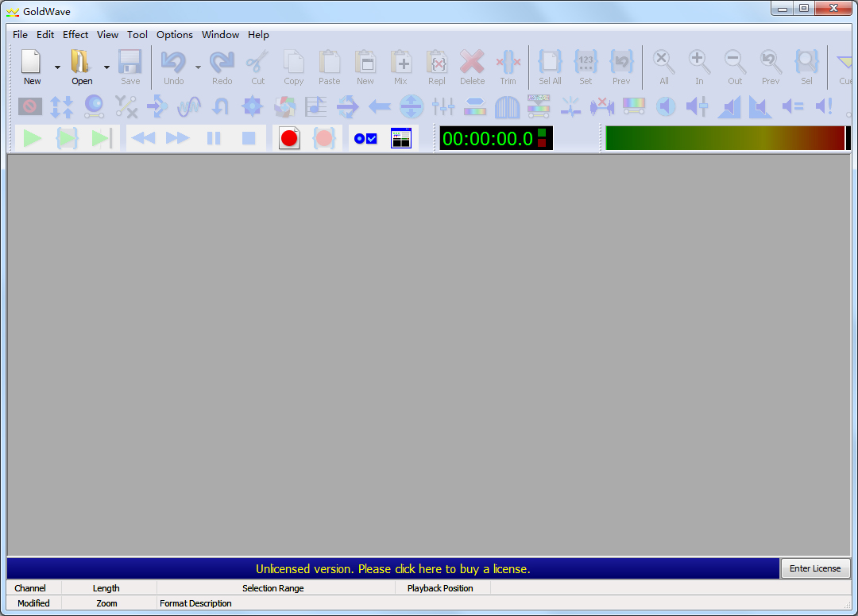This screenshot has width=858, height=616.
Task: Click the music note Pitch effect icon
Action: coord(315,106)
